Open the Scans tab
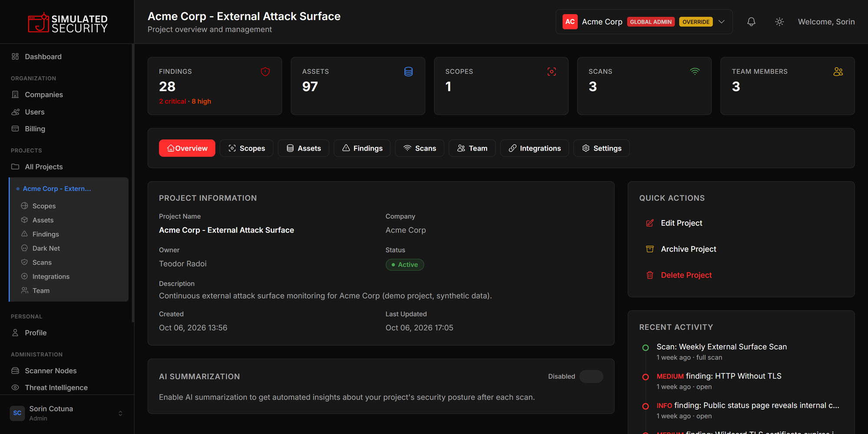The image size is (868, 434). [420, 148]
